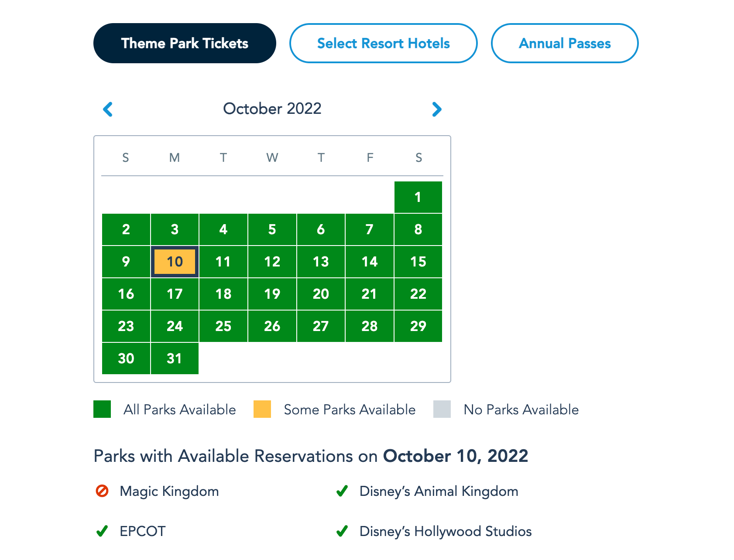
Task: Click the gray No Parks Available swatch
Action: point(442,409)
